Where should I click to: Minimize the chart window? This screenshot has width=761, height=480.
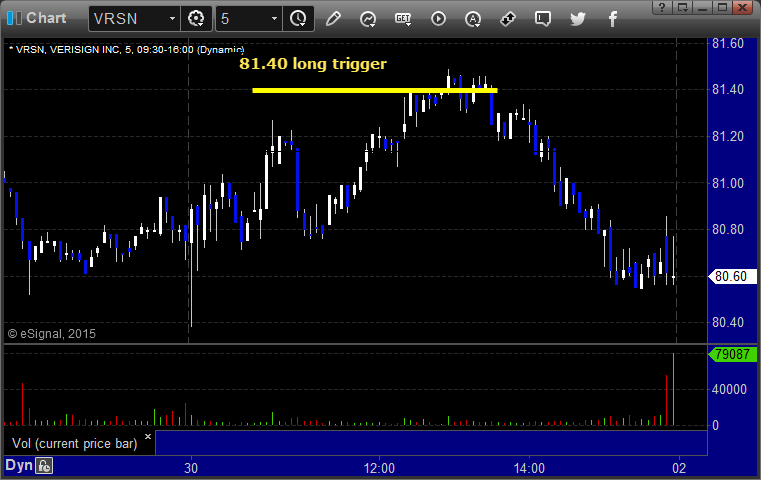[702, 7]
